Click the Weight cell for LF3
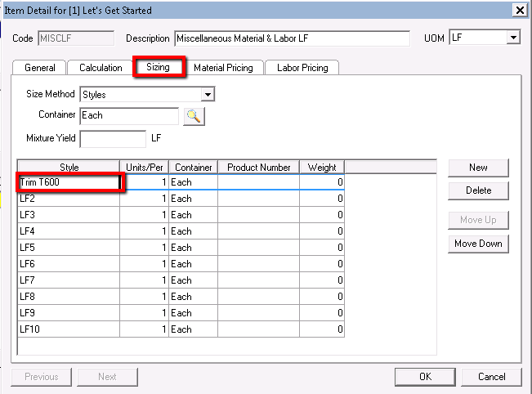Viewport: 532px width, 394px height. 322,215
